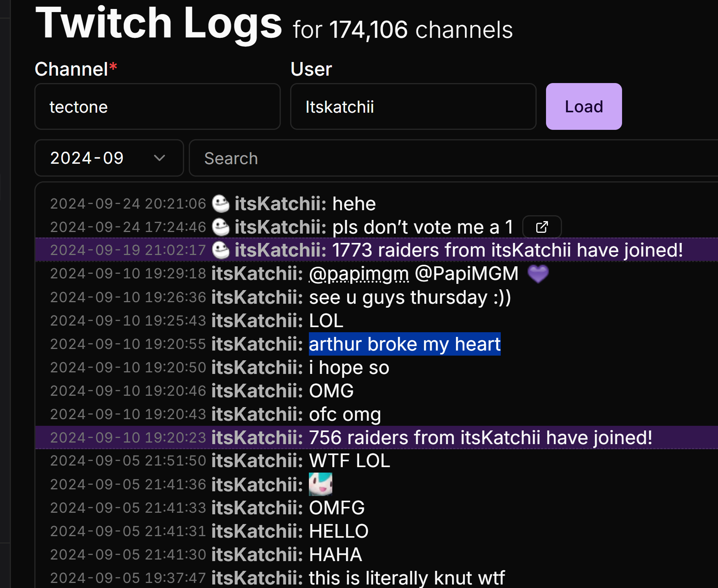Click the badge icon next to the 'hehe' message
The width and height of the screenshot is (718, 588).
coord(221,204)
